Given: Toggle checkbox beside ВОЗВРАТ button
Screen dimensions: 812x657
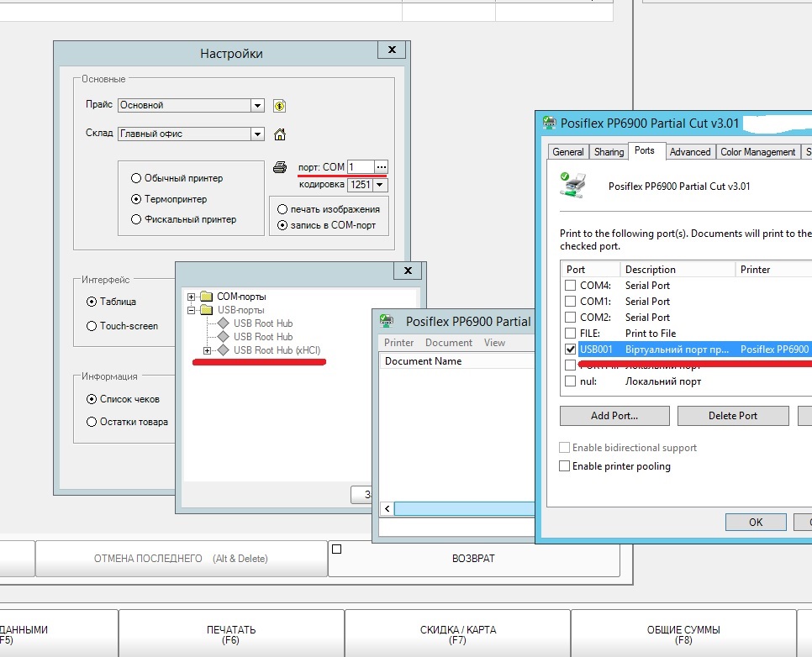Looking at the screenshot, I should [x=336, y=549].
